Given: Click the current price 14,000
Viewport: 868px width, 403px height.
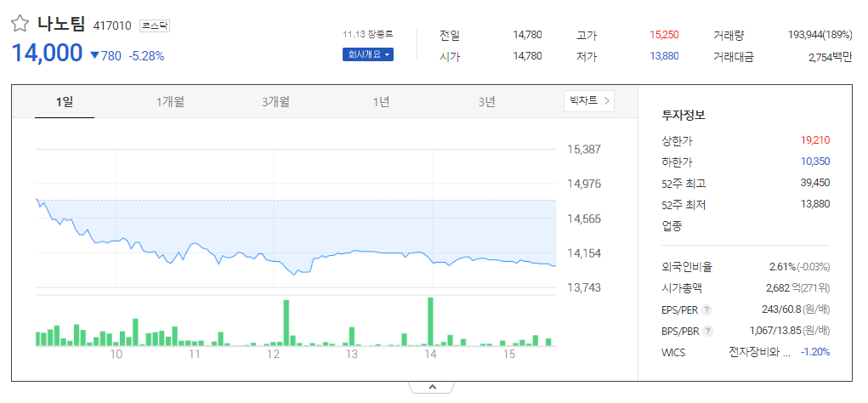Looking at the screenshot, I should (47, 54).
